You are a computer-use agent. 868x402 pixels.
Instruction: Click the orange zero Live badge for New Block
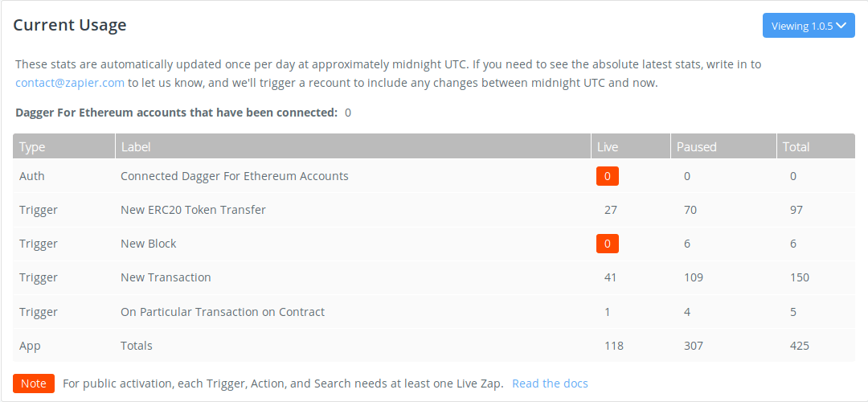[x=608, y=244]
